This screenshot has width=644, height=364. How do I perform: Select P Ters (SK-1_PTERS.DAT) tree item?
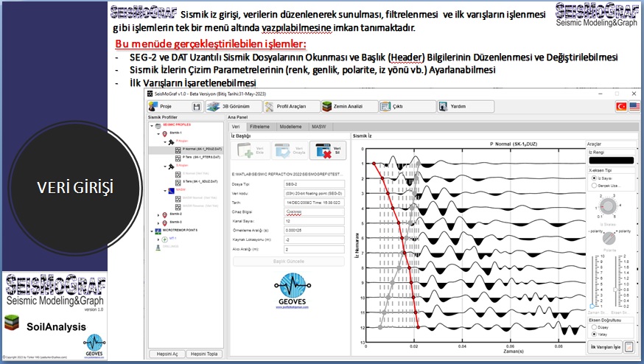pyautogui.click(x=201, y=158)
